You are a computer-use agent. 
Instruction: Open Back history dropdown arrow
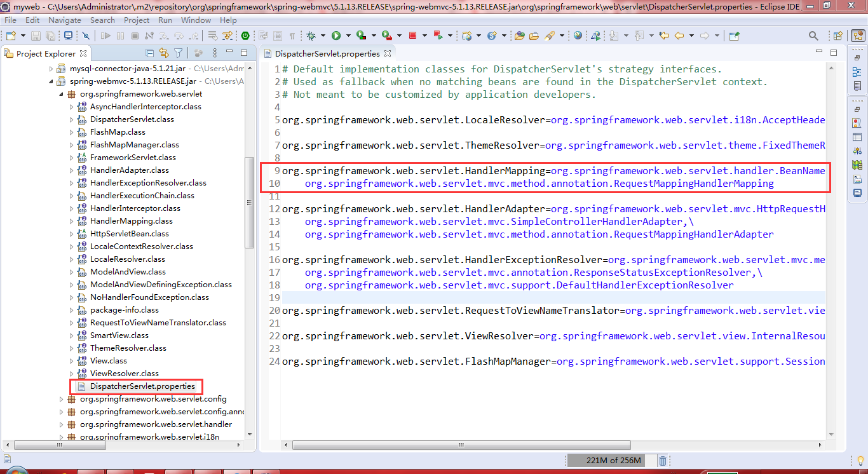(x=691, y=36)
